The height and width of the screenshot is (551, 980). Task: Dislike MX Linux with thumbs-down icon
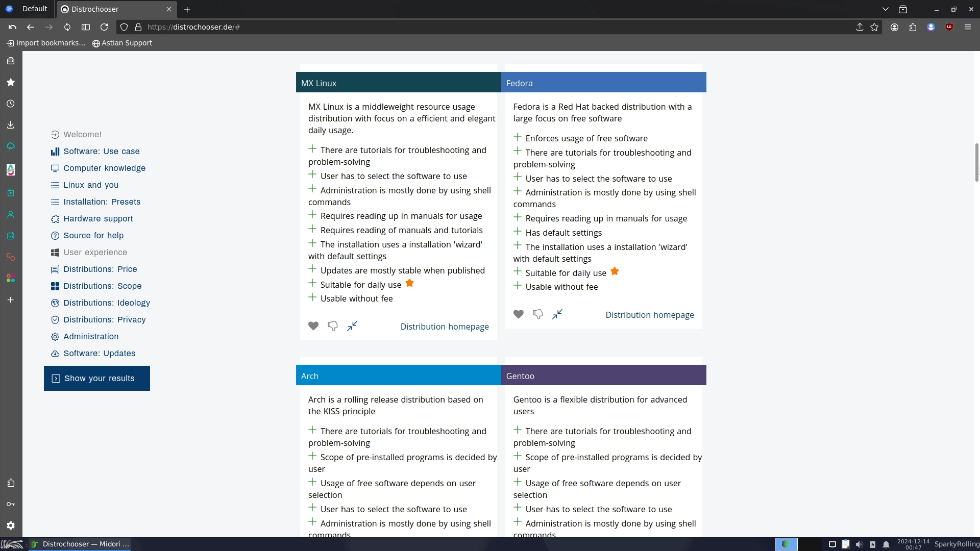[x=333, y=326]
